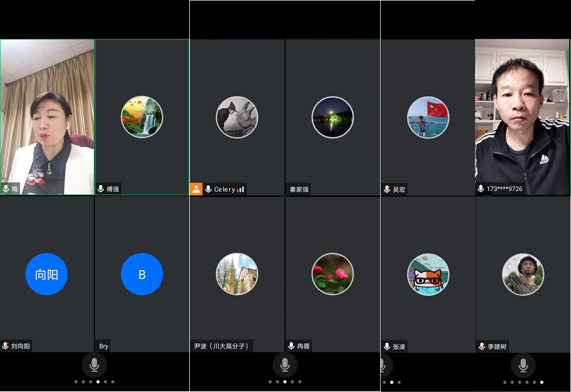This screenshot has width=571, height=392.
Task: Click the signal bars icon after Celery
Action: (x=240, y=189)
